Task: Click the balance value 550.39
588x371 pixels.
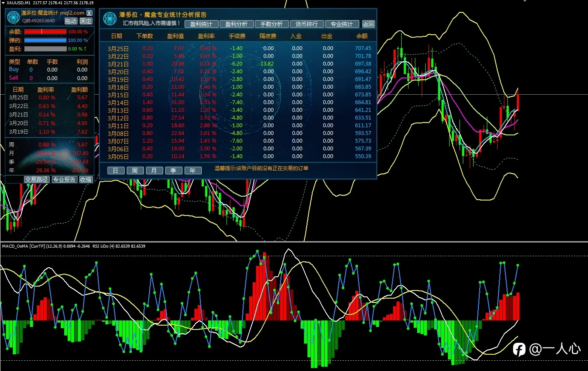Action: (363, 156)
